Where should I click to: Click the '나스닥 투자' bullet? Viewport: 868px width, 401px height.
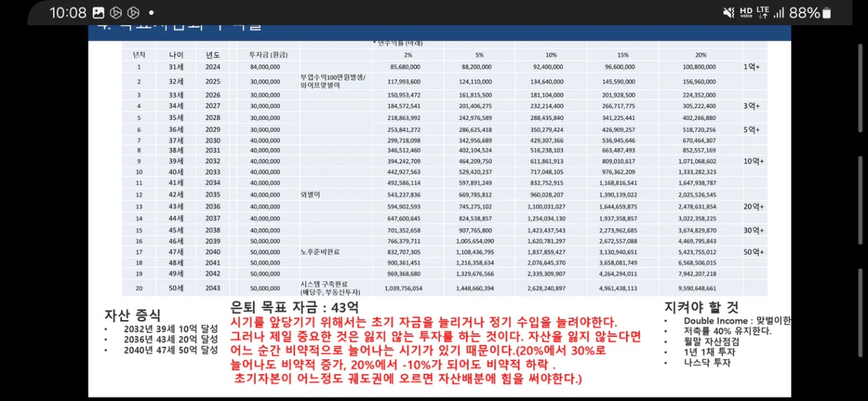click(x=707, y=363)
